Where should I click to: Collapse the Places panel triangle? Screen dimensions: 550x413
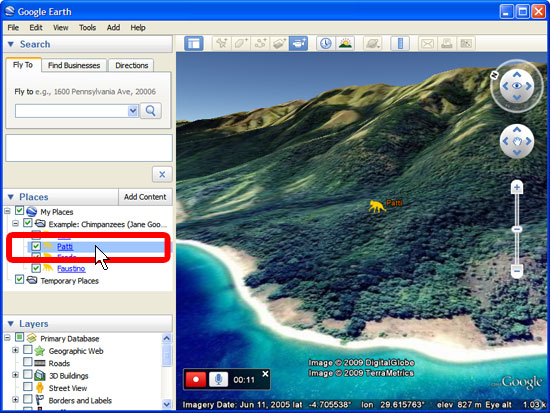[11, 197]
